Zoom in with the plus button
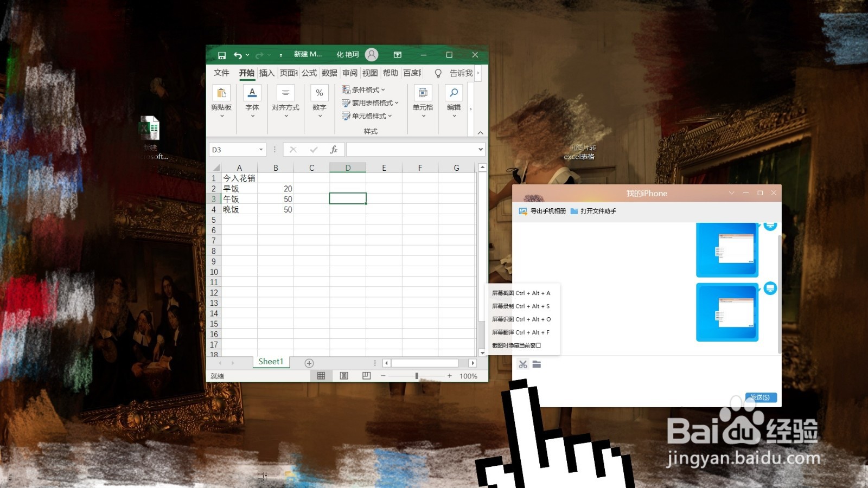Viewport: 868px width, 488px height. point(449,376)
